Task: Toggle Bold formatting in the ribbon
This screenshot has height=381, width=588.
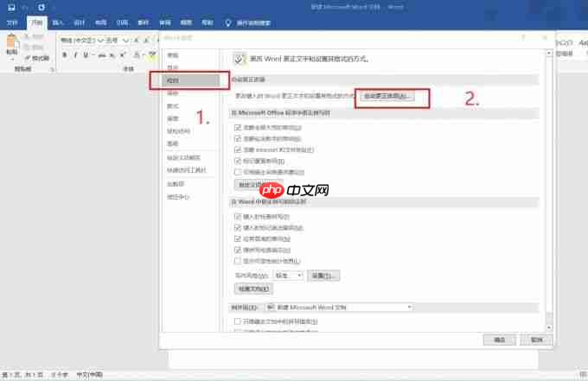Action: click(65, 55)
